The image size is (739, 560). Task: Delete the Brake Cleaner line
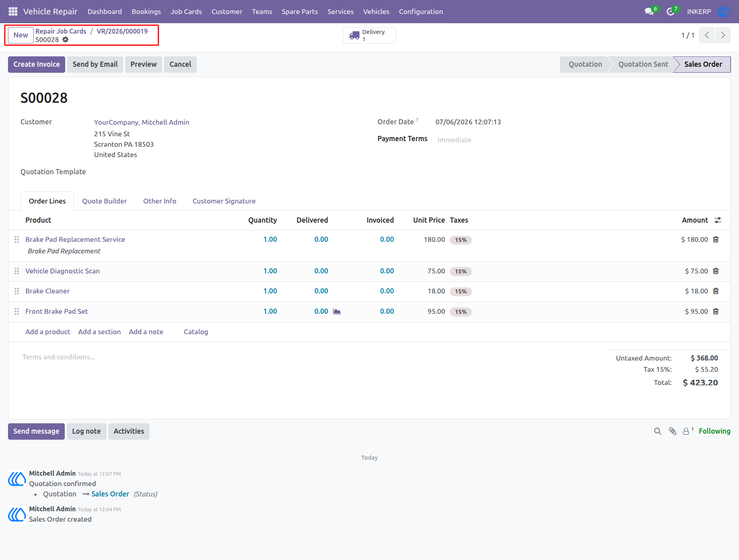coord(716,291)
